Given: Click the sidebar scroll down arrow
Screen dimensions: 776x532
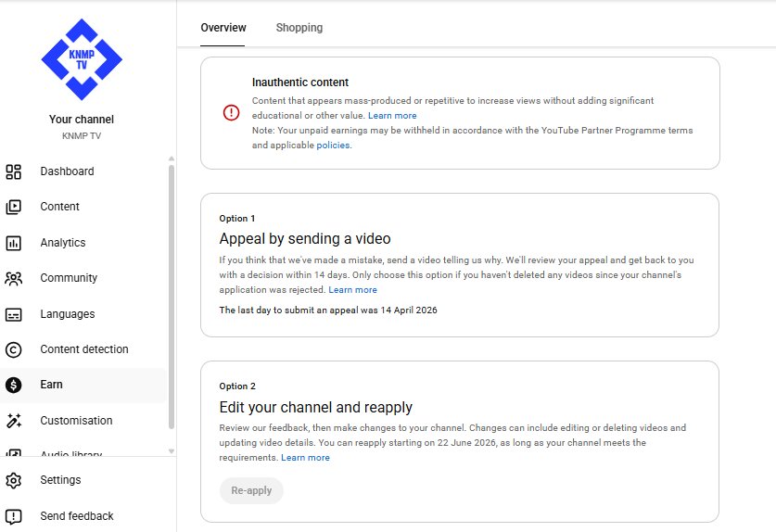Looking at the screenshot, I should (172, 450).
